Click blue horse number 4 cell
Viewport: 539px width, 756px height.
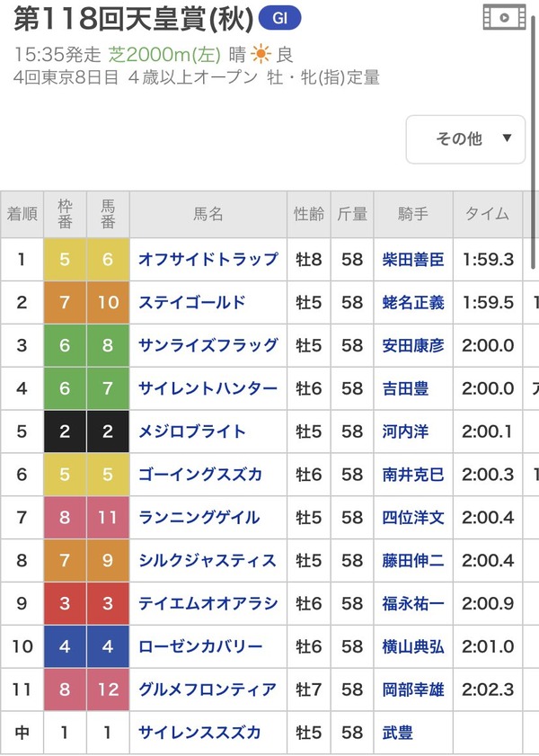pyautogui.click(x=108, y=646)
